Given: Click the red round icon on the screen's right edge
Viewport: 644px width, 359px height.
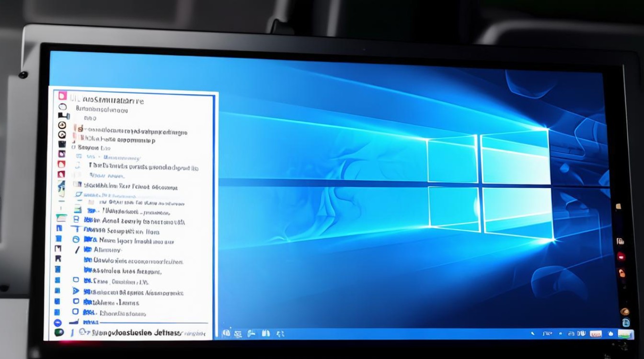Looking at the screenshot, I should click(x=621, y=257).
